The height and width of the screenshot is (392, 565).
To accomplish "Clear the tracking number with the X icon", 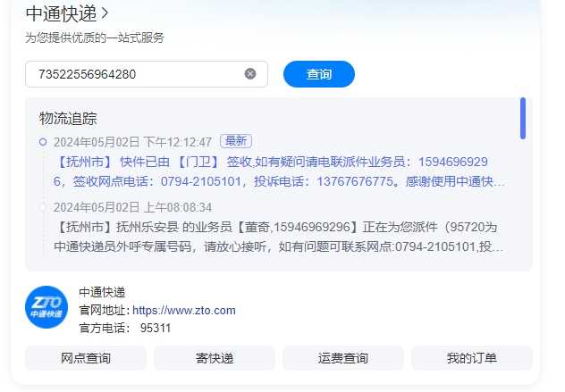I will pos(250,74).
